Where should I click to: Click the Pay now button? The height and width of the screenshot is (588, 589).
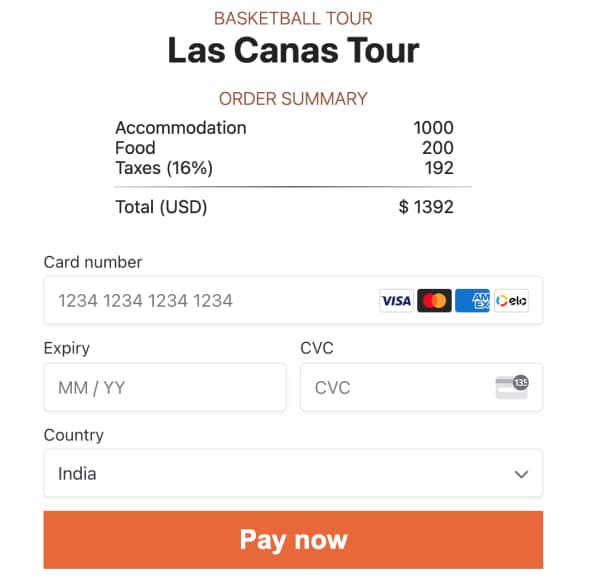pyautogui.click(x=293, y=540)
